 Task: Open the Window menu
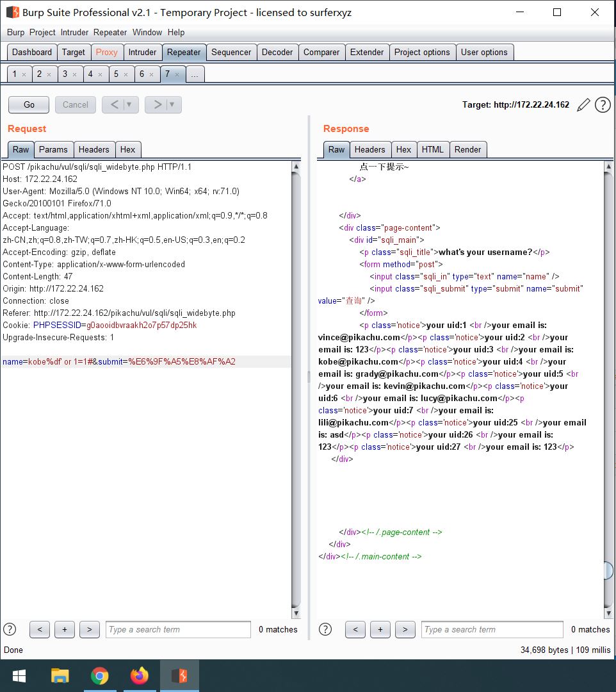coord(147,32)
